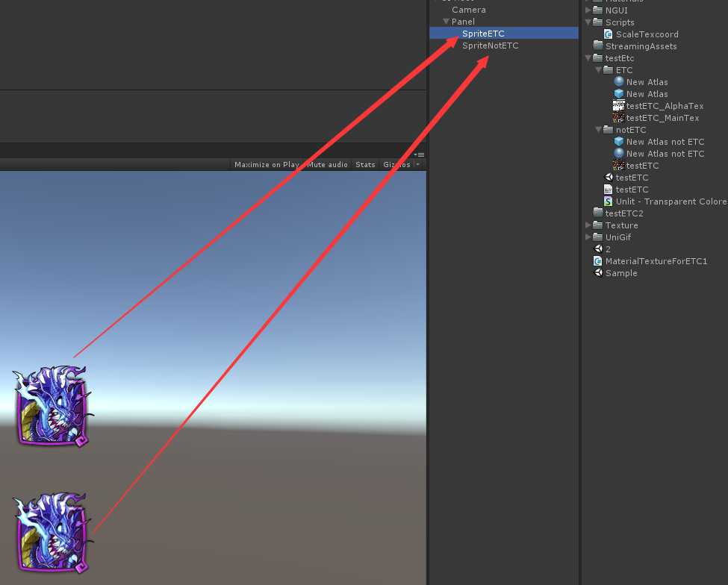This screenshot has width=728, height=585.
Task: Toggle Gizmos in Game view
Action: coord(396,165)
